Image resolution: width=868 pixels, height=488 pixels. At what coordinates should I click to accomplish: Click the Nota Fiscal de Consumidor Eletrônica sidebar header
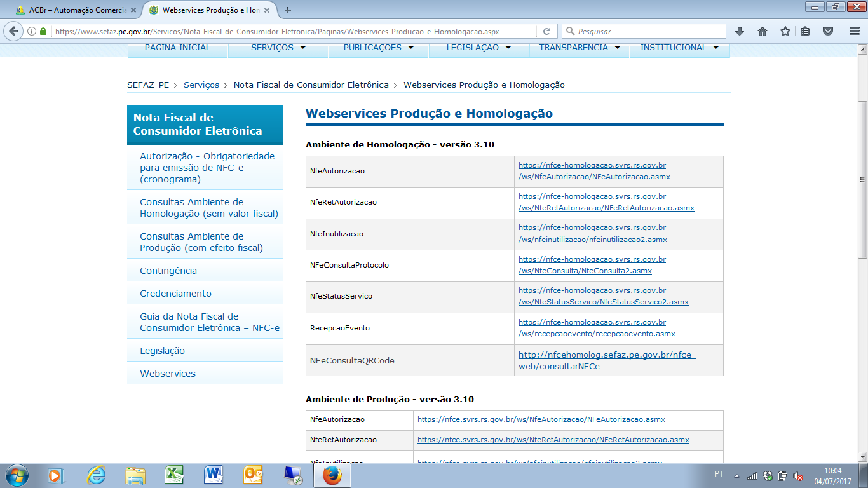[x=205, y=125]
